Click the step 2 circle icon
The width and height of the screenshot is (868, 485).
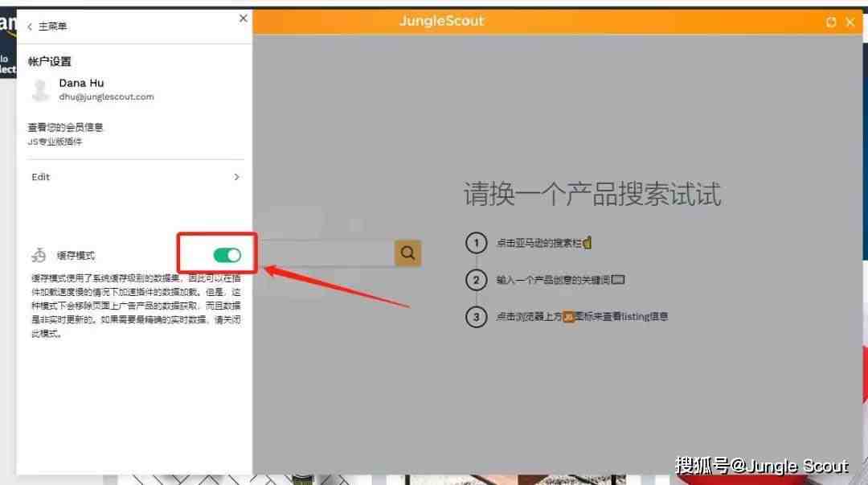(476, 280)
